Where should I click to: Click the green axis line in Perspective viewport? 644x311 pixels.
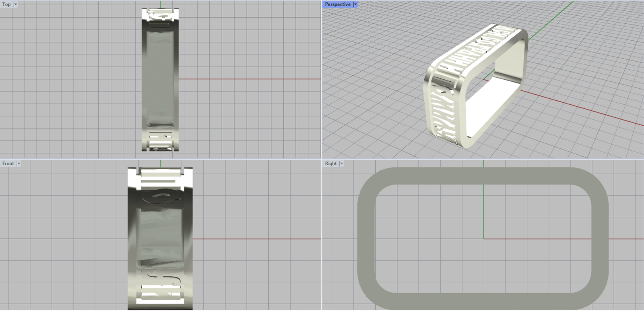click(x=551, y=20)
